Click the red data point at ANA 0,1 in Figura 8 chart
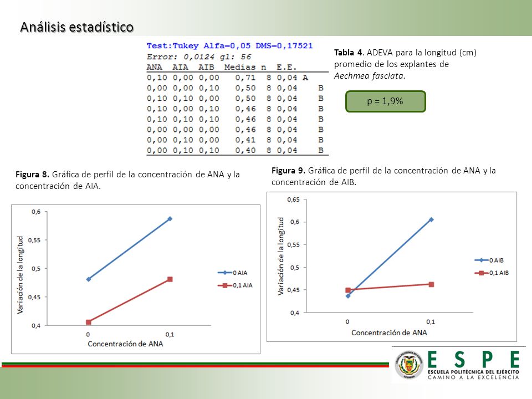Screen dimensions: 532x399 pos(170,279)
